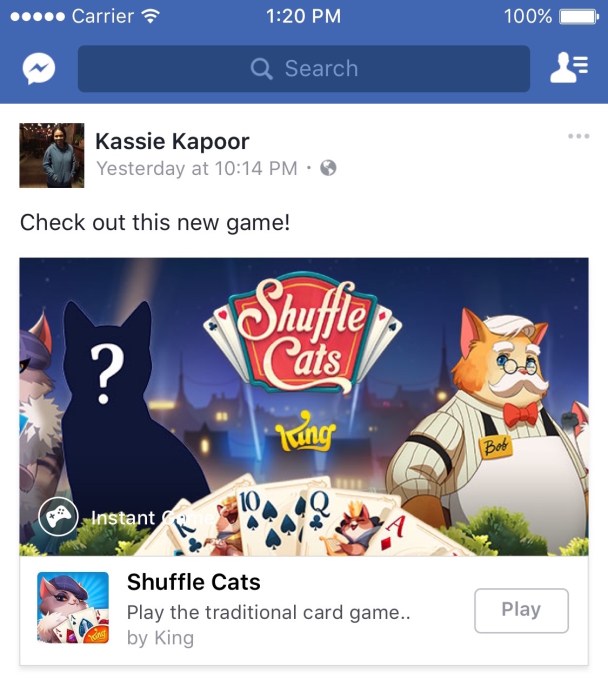Open Kassie Kapoor's profile picture

coord(52,155)
